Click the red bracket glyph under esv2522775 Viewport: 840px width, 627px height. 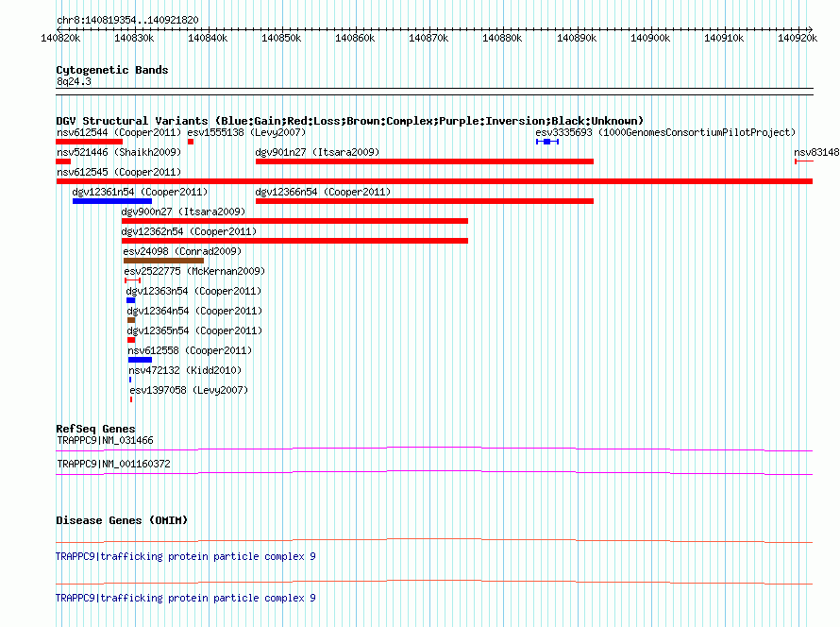pyautogui.click(x=132, y=280)
